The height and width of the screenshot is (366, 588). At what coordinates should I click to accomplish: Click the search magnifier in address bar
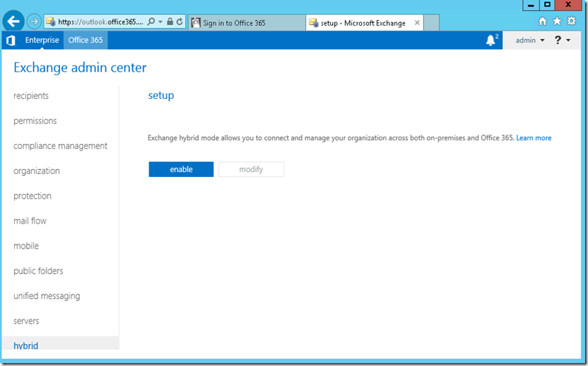click(x=151, y=21)
